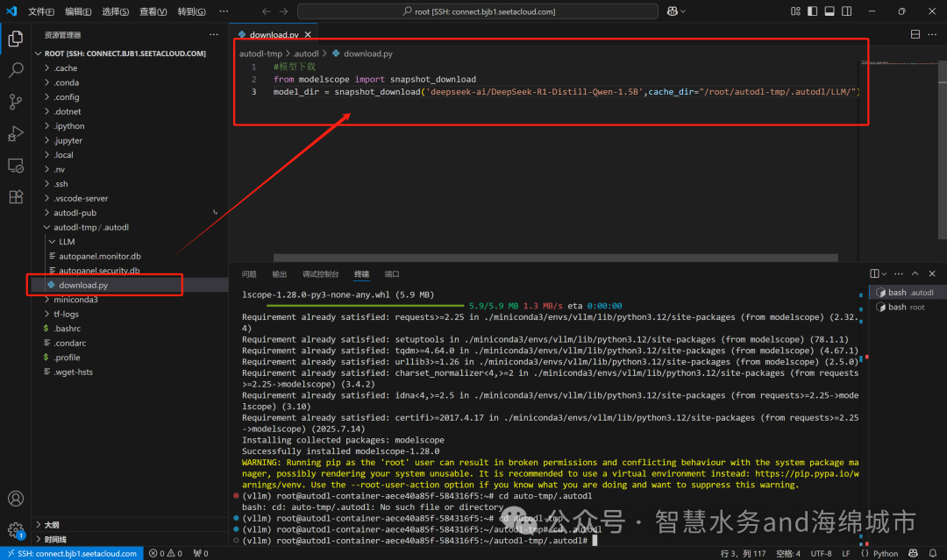Collapse the autodl-tmp/.autodl folder
The height and width of the screenshot is (560, 947).
[x=130, y=228]
